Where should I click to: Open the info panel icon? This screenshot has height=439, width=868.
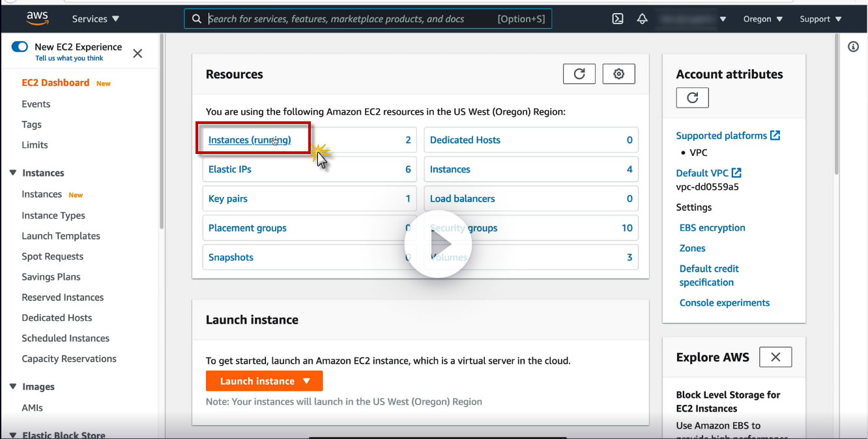click(x=854, y=47)
